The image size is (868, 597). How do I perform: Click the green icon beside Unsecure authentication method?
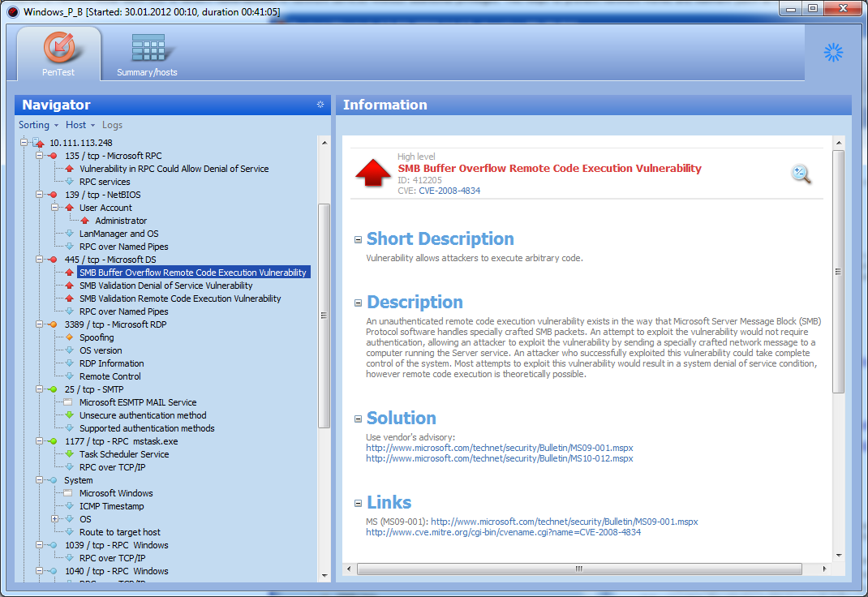point(67,415)
